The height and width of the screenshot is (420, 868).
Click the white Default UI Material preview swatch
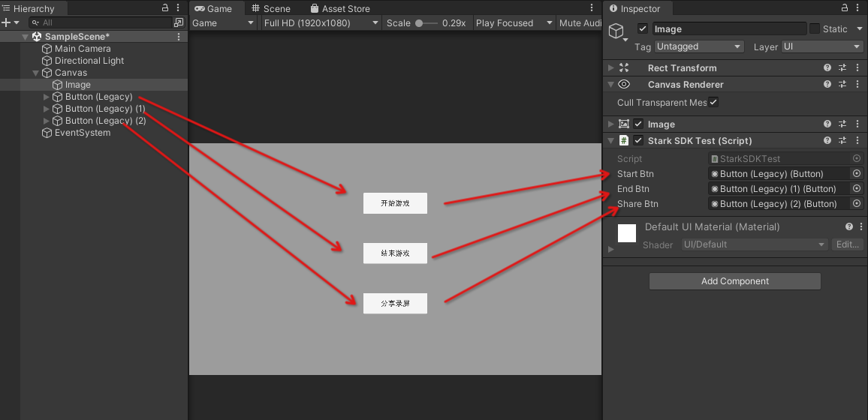(x=627, y=233)
